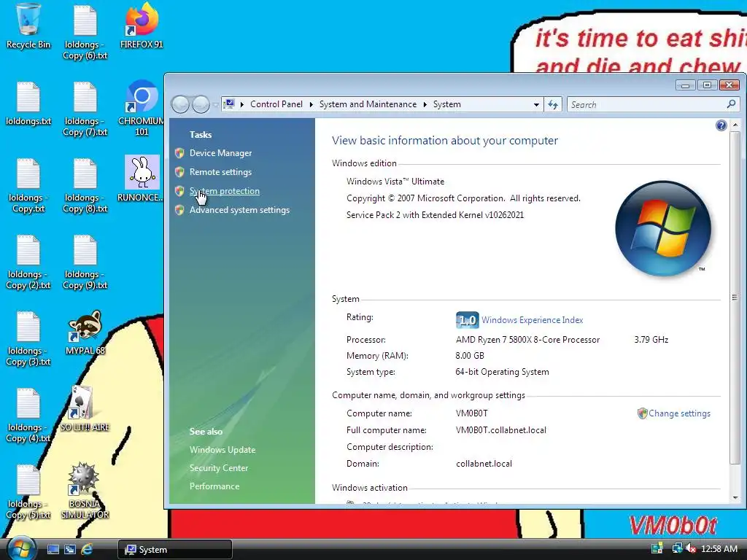Open the CHROMIUM 101 desktop shortcut
The width and height of the screenshot is (747, 560).
pos(142,109)
